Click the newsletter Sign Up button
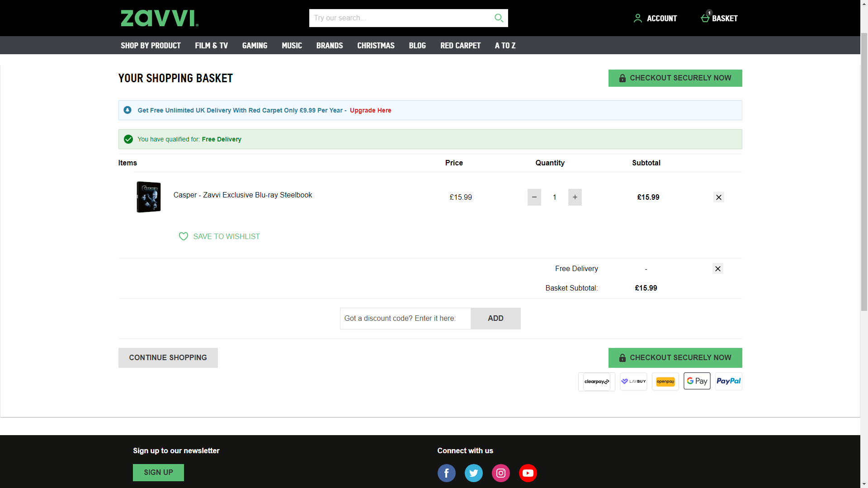868x488 pixels. click(158, 473)
